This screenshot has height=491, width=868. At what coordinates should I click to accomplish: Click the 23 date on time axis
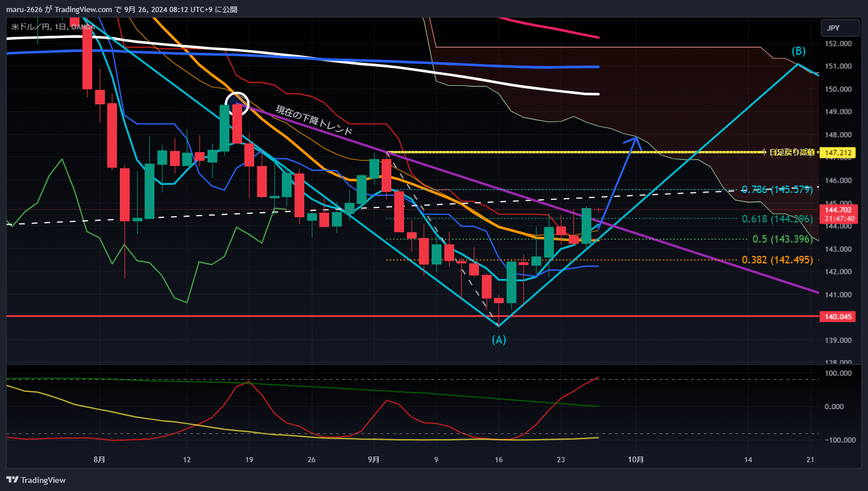(x=561, y=459)
